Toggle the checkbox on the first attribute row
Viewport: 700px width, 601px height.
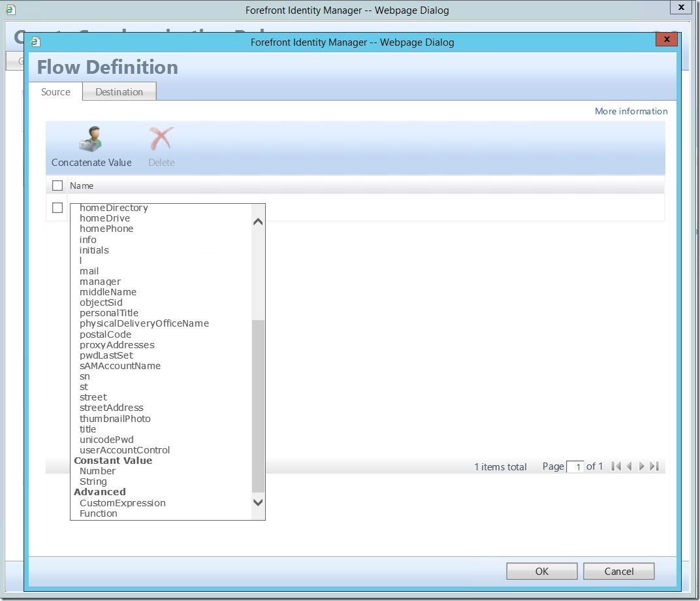click(x=57, y=208)
